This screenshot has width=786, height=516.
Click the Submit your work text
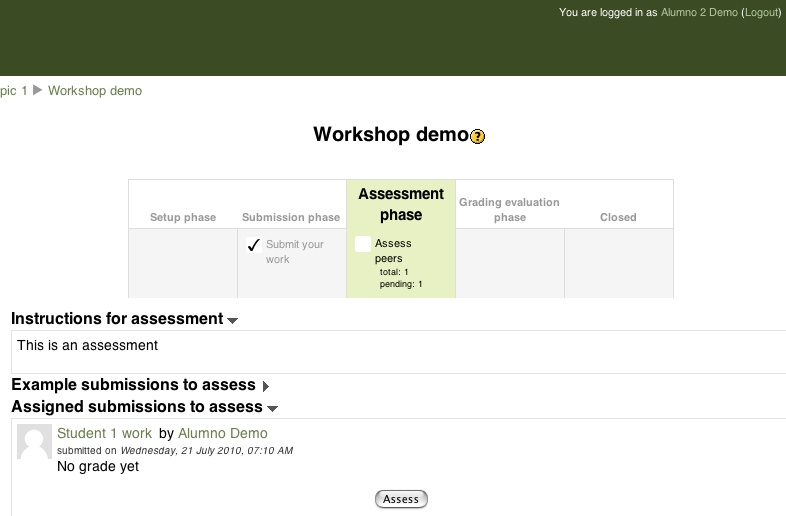coord(295,252)
